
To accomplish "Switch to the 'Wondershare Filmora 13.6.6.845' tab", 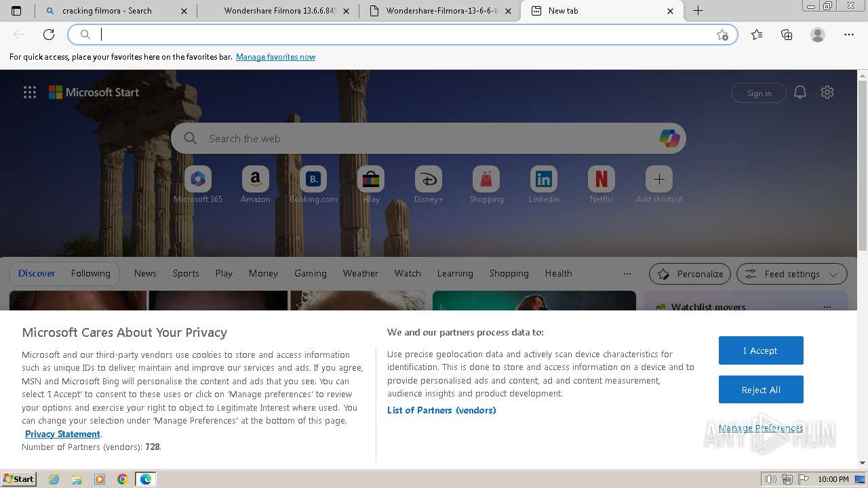I will click(x=279, y=11).
